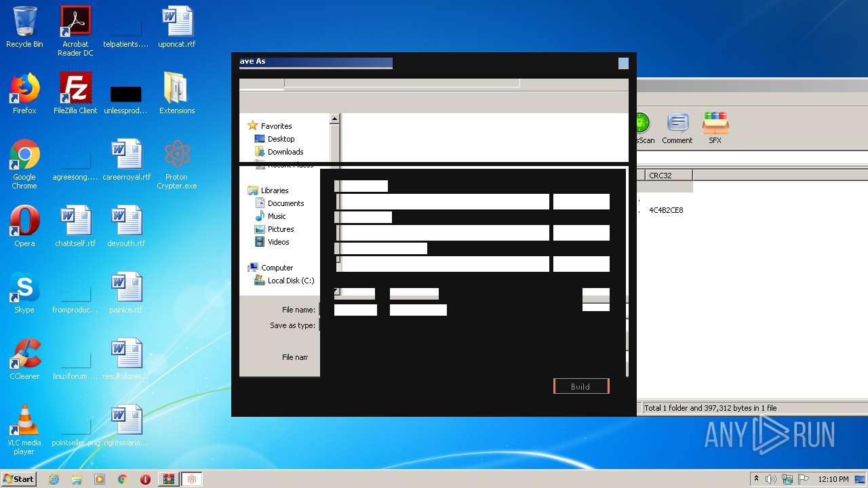
Task: Select the CCleaner desktop shortcut
Action: pyautogui.click(x=24, y=359)
